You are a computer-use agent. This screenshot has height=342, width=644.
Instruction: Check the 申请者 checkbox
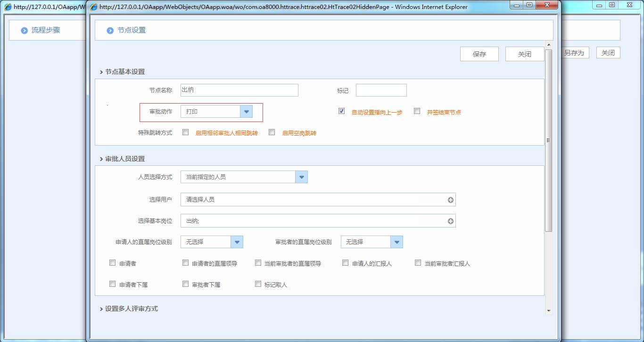112,262
